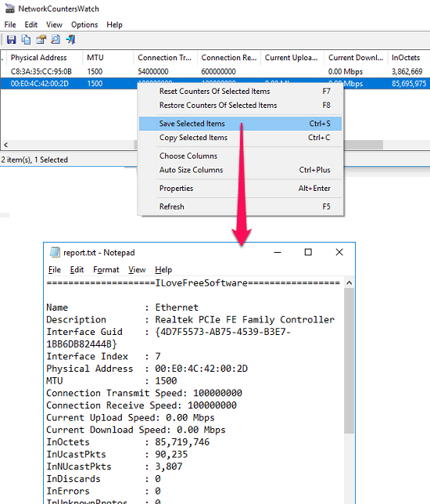Open the View menu in NetworkCountersWatch

(54, 25)
